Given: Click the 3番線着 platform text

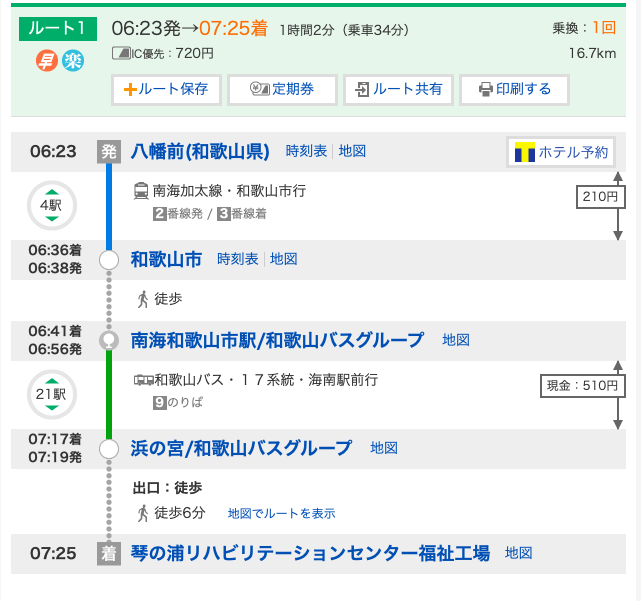Looking at the screenshot, I should [242, 214].
